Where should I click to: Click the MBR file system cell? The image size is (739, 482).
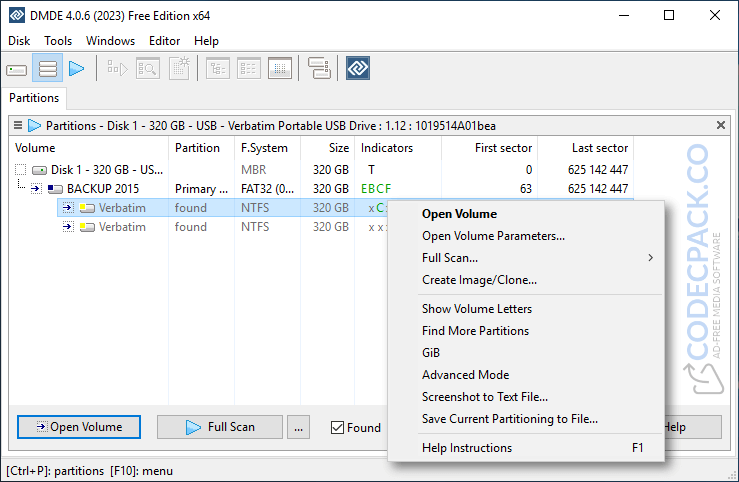(254, 170)
